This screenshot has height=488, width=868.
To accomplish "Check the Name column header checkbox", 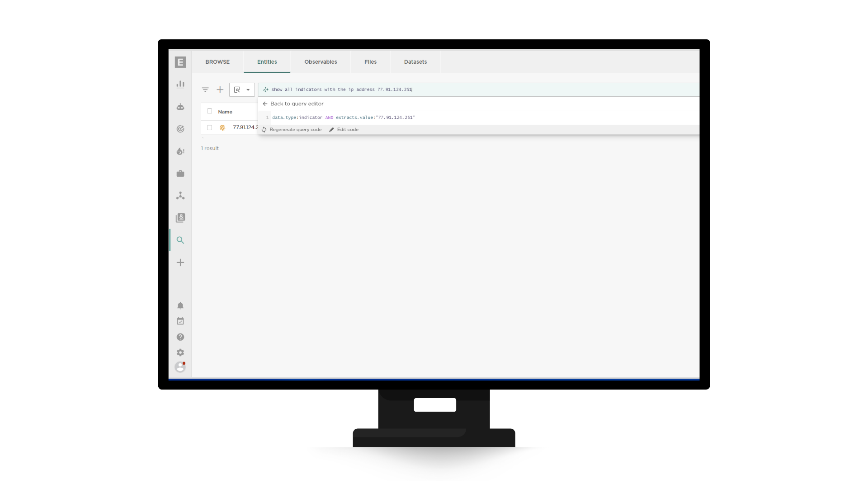I will click(209, 111).
